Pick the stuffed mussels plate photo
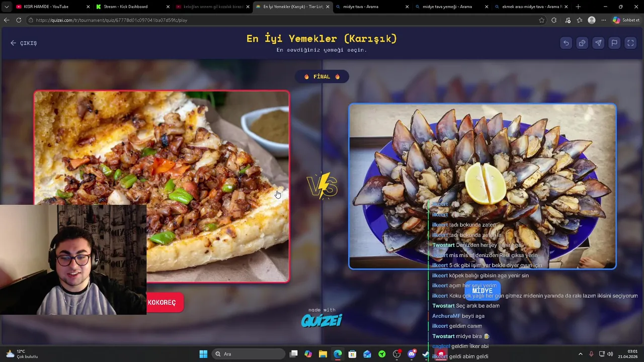The height and width of the screenshot is (362, 644). tap(482, 187)
